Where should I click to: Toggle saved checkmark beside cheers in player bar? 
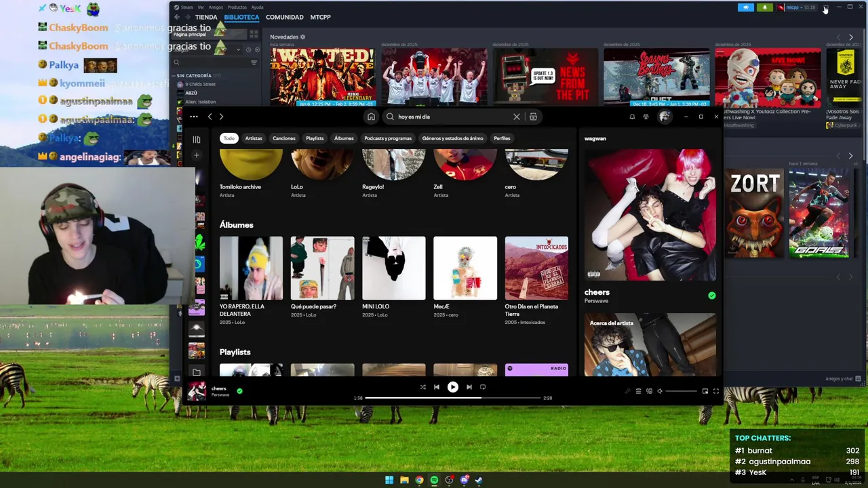click(239, 391)
